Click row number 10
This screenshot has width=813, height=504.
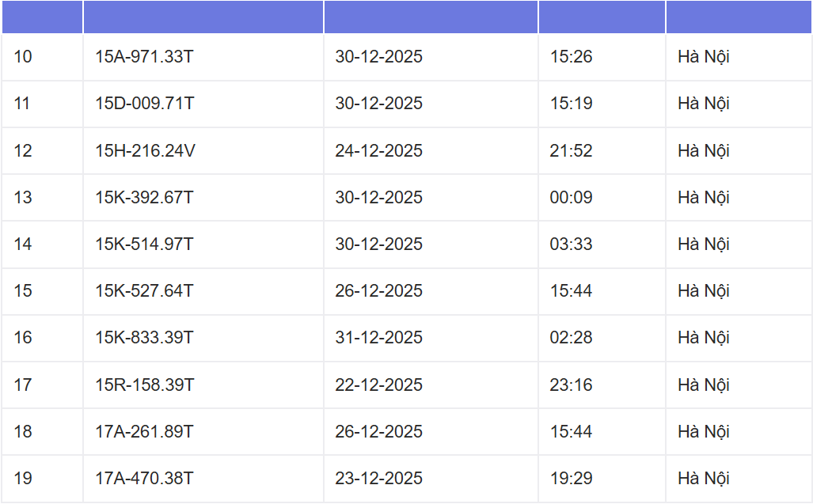pyautogui.click(x=23, y=57)
